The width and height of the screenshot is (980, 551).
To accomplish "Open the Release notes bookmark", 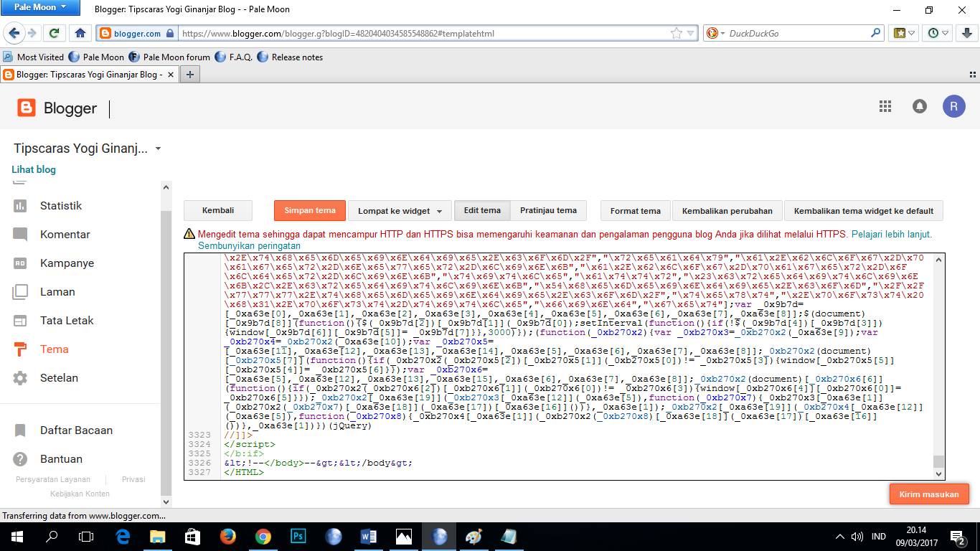I will [290, 57].
